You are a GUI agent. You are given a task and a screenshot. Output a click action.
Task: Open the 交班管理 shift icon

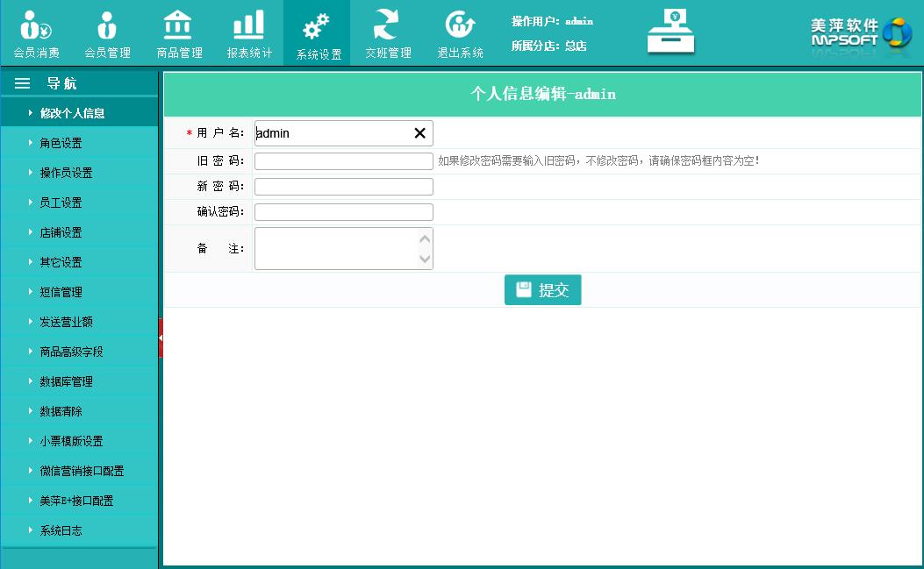[387, 25]
